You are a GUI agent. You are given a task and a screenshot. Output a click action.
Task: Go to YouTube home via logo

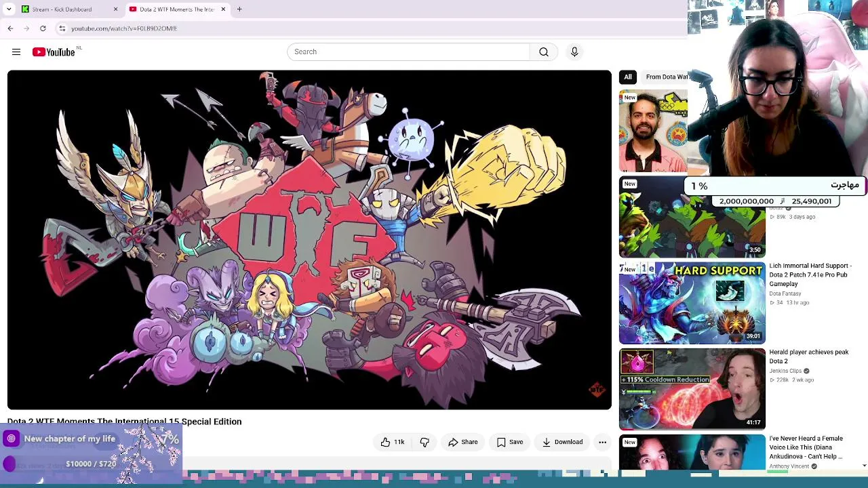tap(54, 52)
